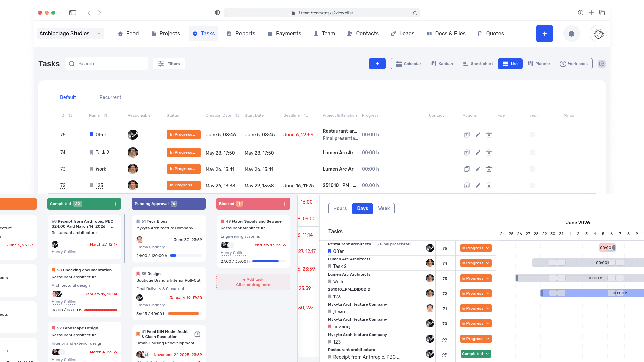
Task: Open the user profile avatar
Action: [x=599, y=34]
